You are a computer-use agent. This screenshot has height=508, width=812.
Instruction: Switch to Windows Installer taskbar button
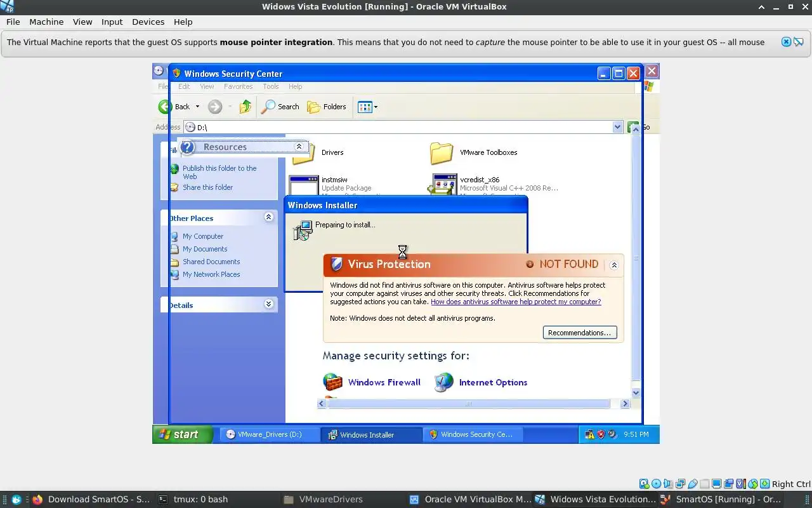pos(372,434)
